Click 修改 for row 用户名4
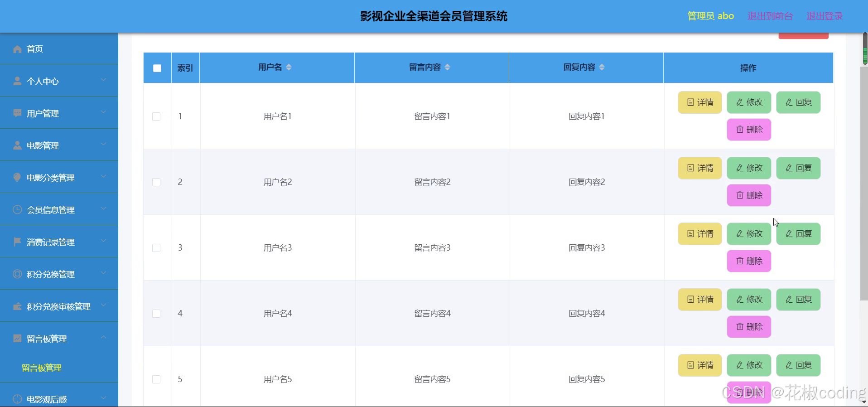The height and width of the screenshot is (407, 868). point(749,300)
